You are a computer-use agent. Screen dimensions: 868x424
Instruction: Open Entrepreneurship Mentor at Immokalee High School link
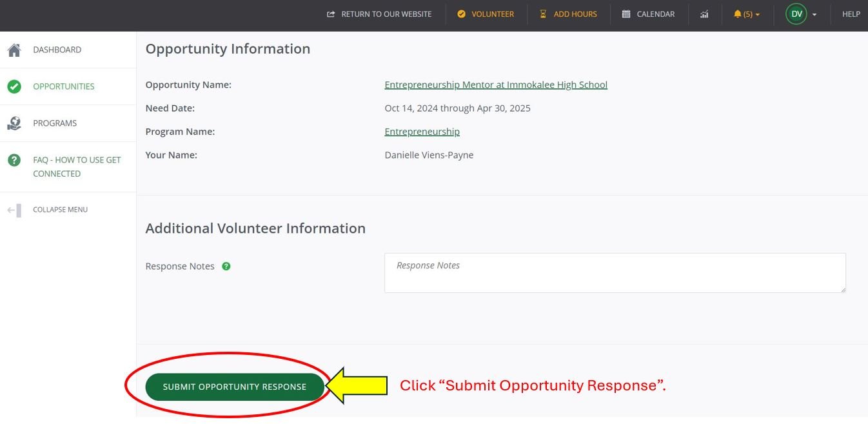click(x=496, y=85)
